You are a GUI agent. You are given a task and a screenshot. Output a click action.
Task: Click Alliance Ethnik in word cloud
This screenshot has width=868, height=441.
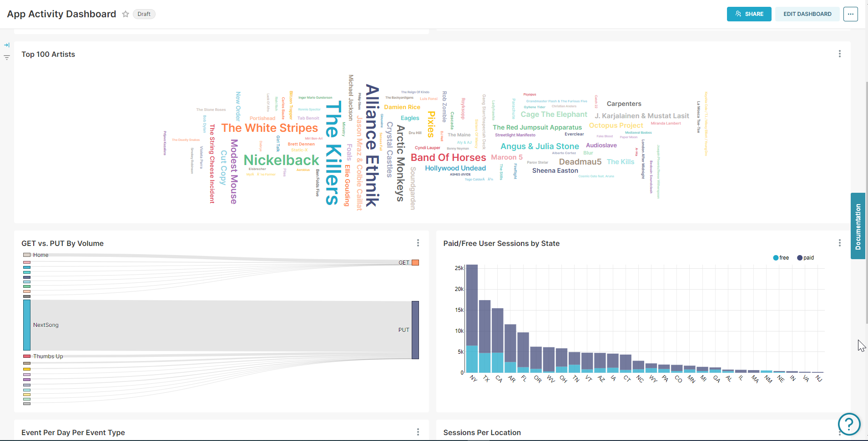(372, 145)
